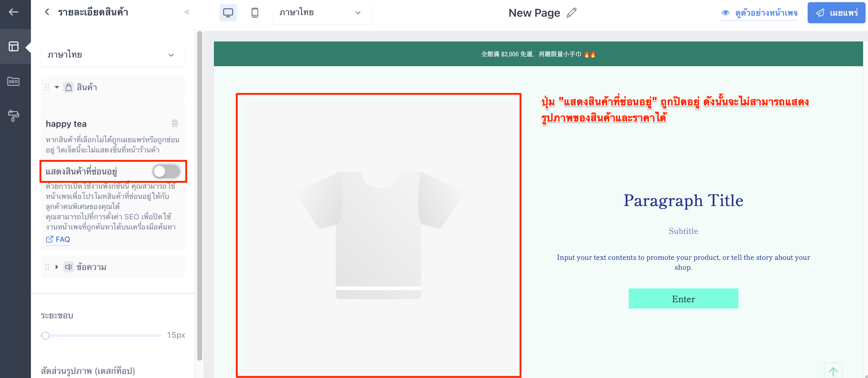
Task: Expand the ข้อความ section
Action: point(57,267)
